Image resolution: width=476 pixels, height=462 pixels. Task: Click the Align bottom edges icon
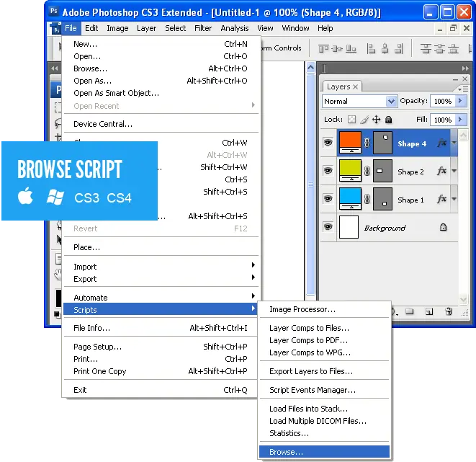(351, 48)
